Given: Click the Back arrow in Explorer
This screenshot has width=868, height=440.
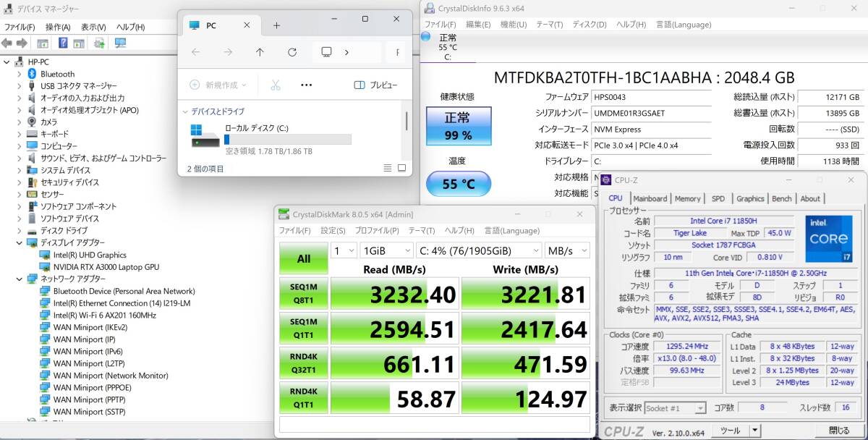Looking at the screenshot, I should (195, 52).
